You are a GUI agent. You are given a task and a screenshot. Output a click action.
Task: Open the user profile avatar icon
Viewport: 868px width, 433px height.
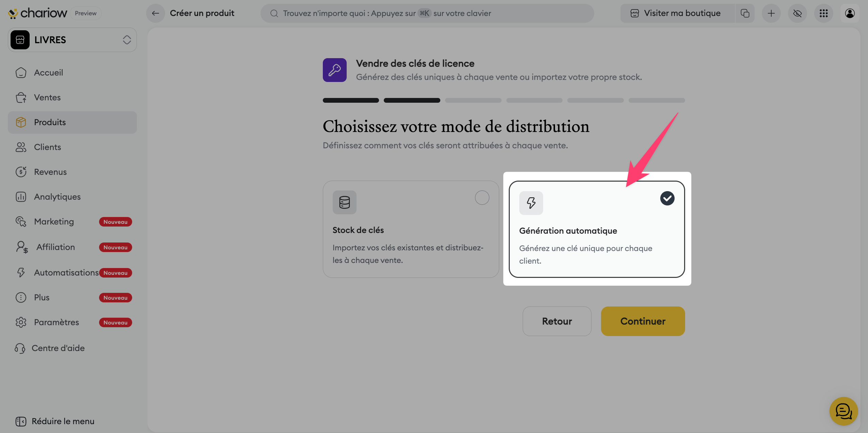pos(850,13)
